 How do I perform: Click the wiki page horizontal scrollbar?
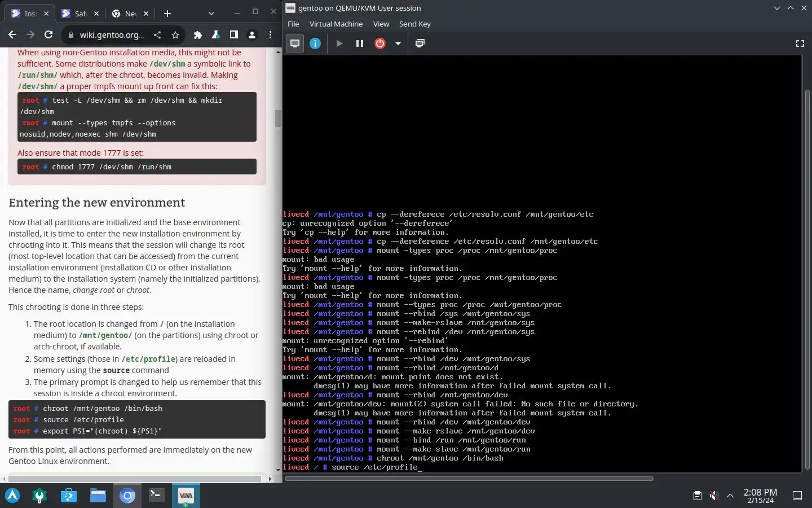pos(135,479)
